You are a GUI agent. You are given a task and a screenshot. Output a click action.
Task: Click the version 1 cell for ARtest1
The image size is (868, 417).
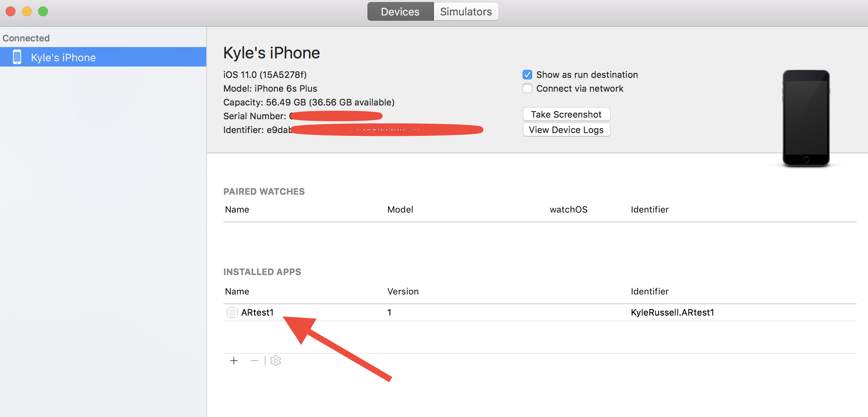[x=389, y=312]
